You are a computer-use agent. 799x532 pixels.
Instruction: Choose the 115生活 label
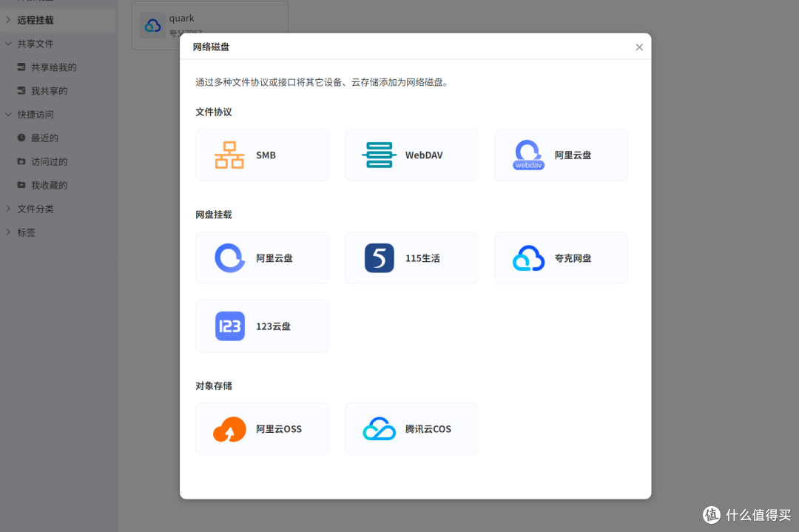(x=422, y=258)
